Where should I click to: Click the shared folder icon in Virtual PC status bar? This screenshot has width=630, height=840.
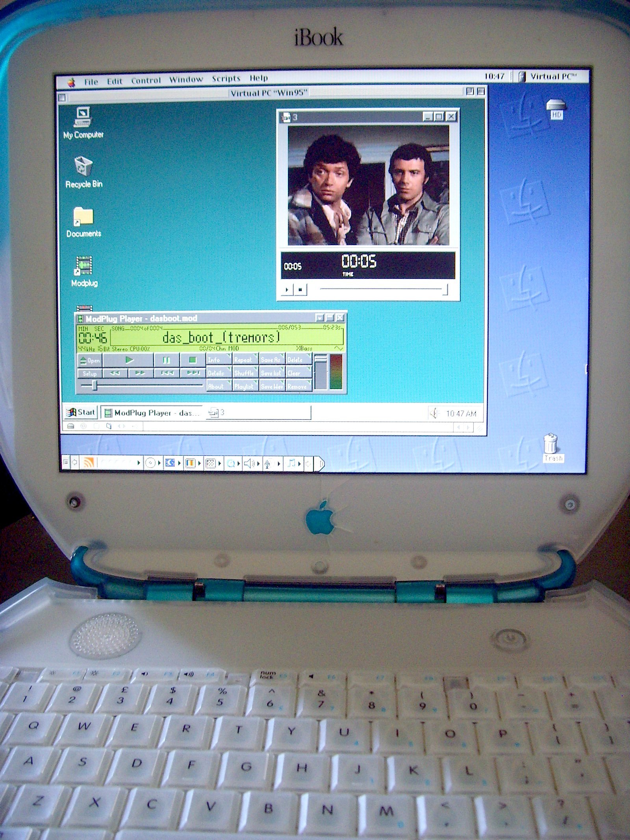[109, 426]
